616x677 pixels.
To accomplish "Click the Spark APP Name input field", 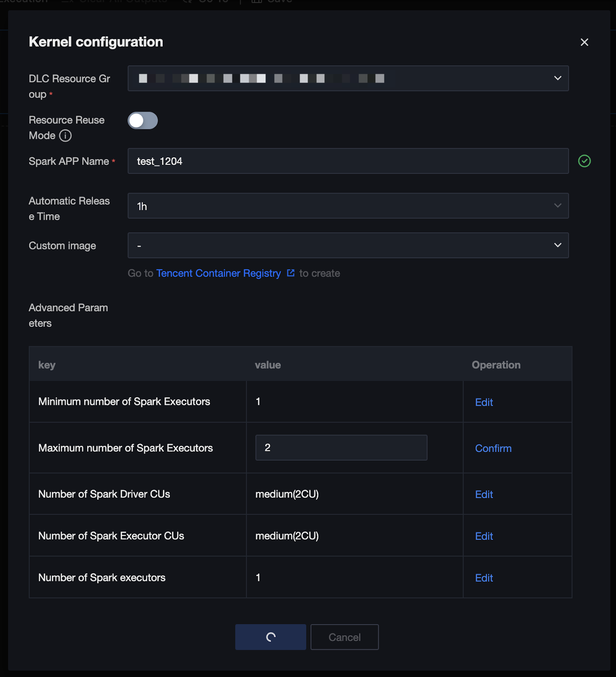I will 348,161.
